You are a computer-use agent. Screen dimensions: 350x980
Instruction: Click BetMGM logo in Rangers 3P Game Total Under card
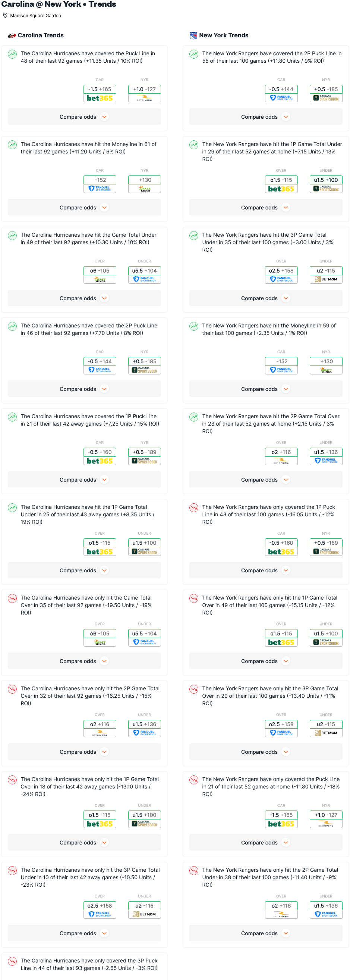pyautogui.click(x=326, y=280)
